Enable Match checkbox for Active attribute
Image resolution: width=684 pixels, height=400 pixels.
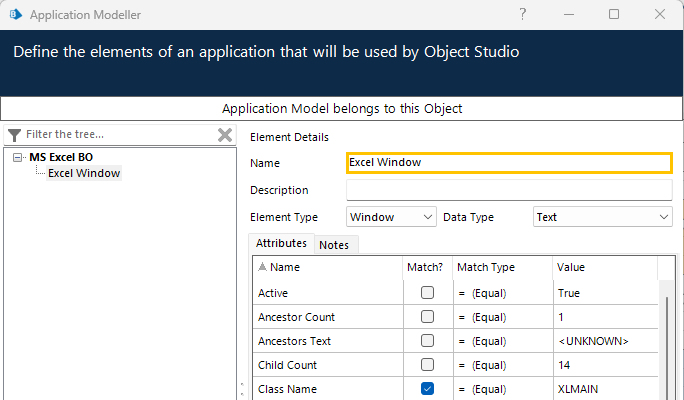427,292
